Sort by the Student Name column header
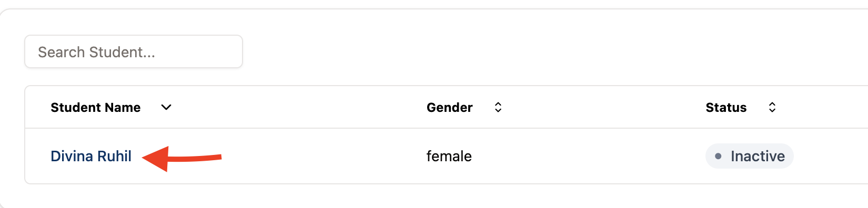Viewport: 868px width, 208px height. 95,107
